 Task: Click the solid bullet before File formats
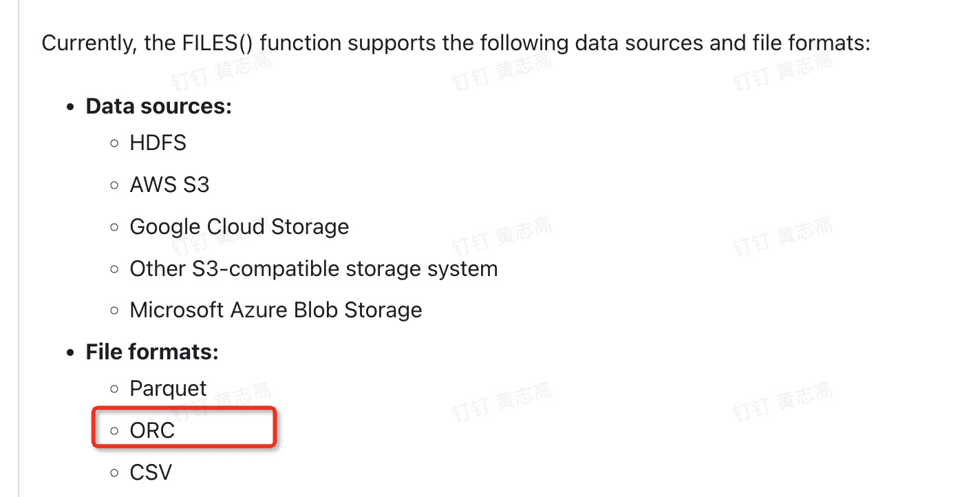pyautogui.click(x=70, y=353)
